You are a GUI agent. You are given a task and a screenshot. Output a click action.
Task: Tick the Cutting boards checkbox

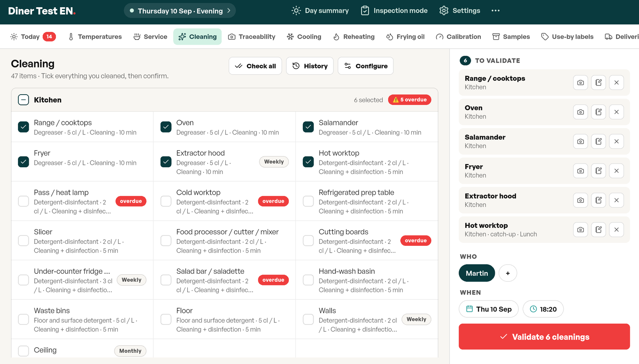(x=308, y=241)
